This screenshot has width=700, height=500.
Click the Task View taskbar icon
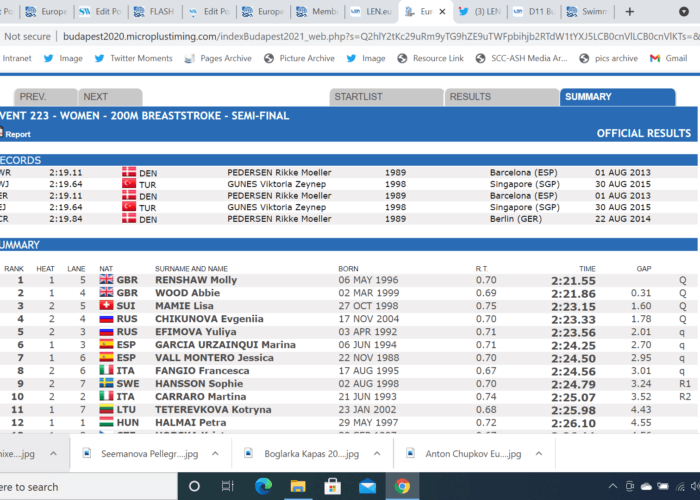[x=228, y=487]
